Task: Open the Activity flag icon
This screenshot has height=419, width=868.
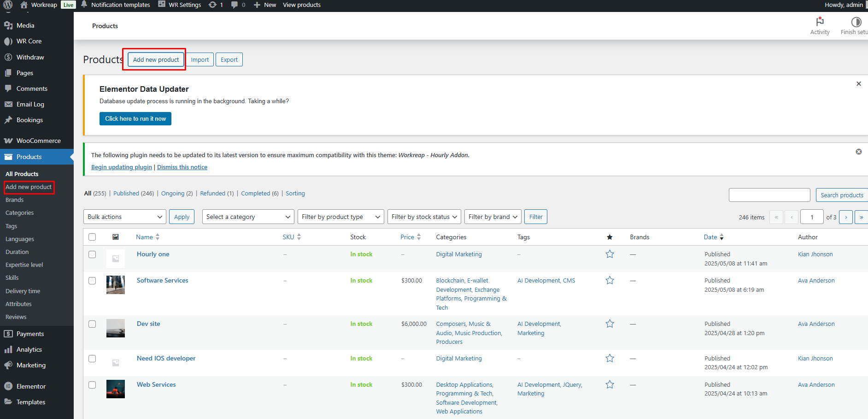Action: (x=820, y=22)
